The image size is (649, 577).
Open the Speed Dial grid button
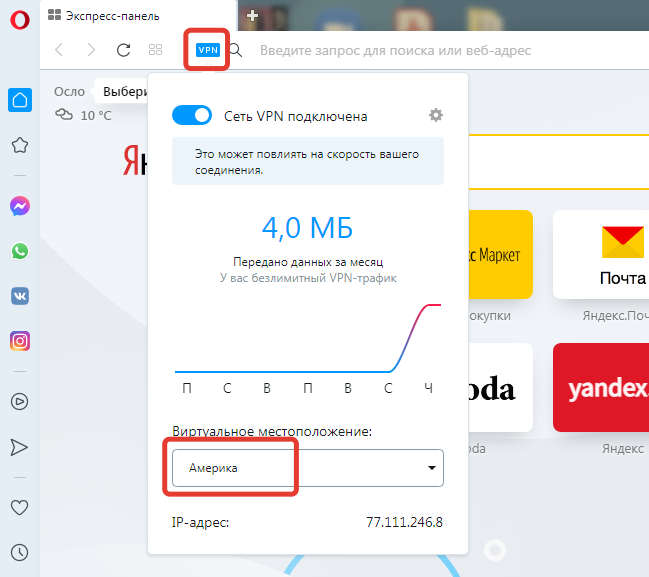click(155, 50)
